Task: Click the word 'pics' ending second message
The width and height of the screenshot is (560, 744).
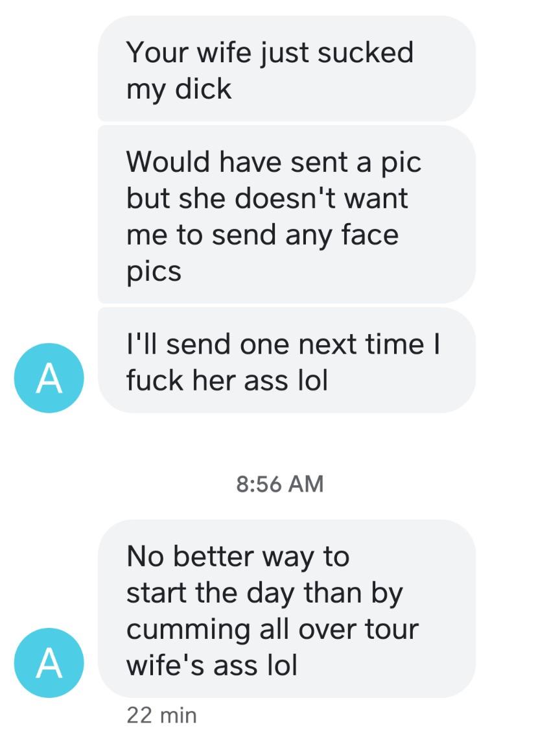Action: pos(154,272)
